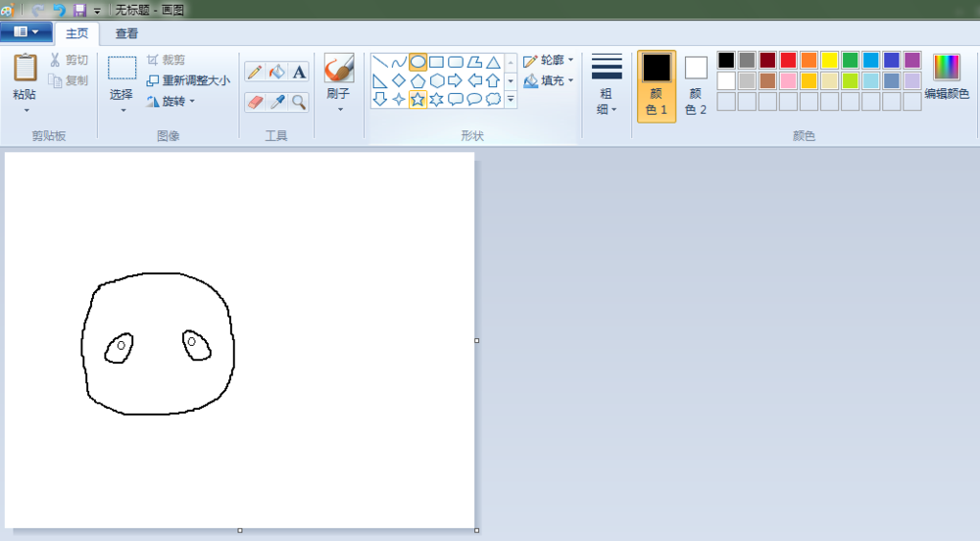Image resolution: width=980 pixels, height=541 pixels.
Task: Choose the Rectangle shape
Action: point(437,62)
